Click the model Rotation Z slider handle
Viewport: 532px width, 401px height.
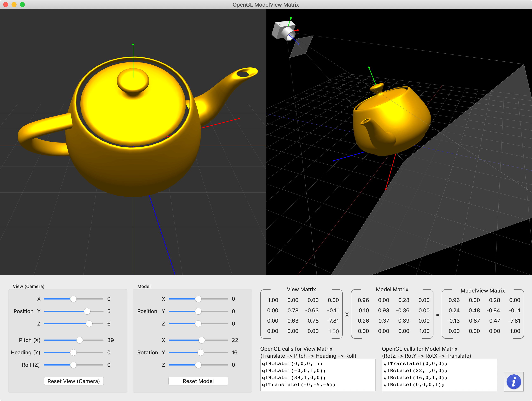click(x=198, y=365)
